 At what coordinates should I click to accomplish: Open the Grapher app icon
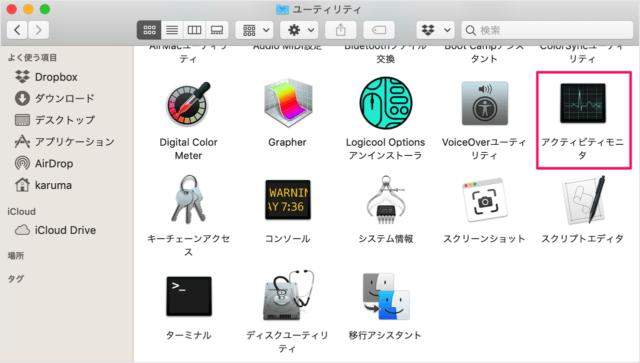pyautogui.click(x=288, y=103)
